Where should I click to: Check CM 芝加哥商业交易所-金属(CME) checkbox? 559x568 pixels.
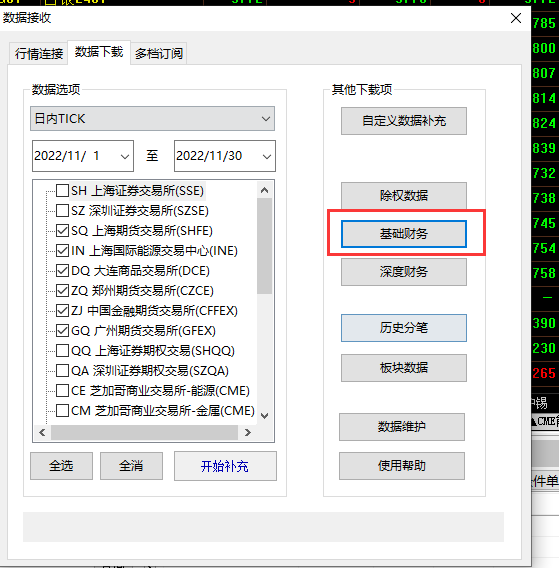62,410
